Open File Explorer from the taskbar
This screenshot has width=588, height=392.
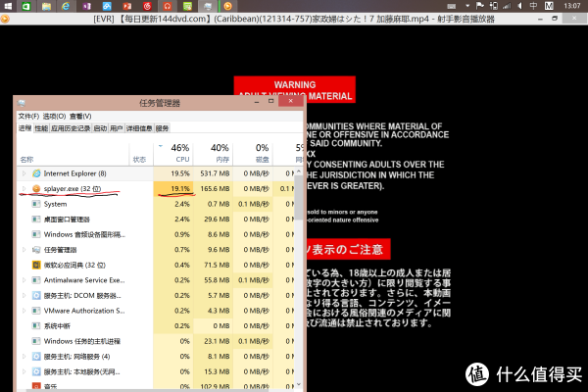pos(46,6)
